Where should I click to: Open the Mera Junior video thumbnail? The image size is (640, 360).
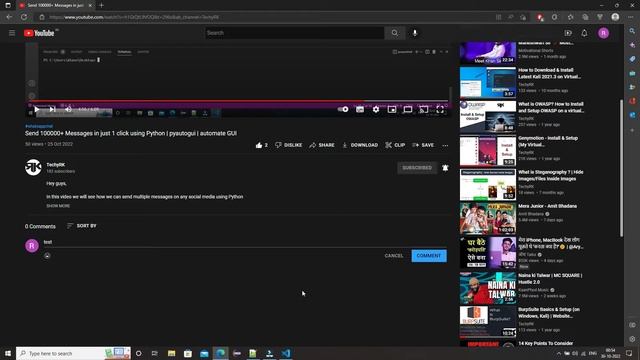pos(488,218)
